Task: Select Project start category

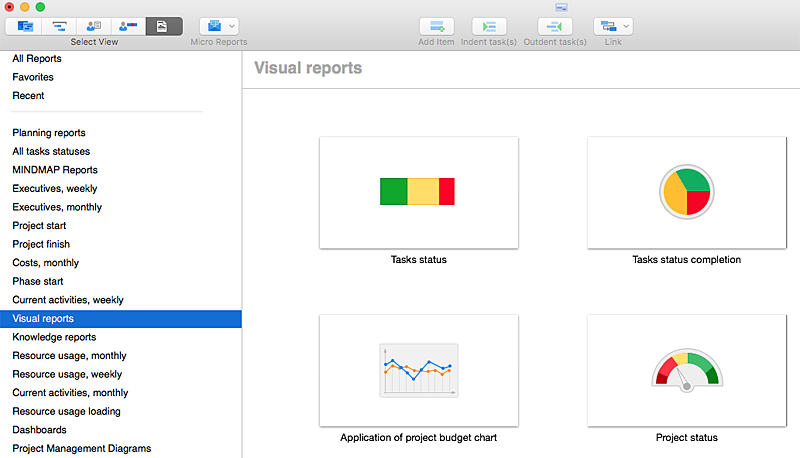Action: (39, 225)
